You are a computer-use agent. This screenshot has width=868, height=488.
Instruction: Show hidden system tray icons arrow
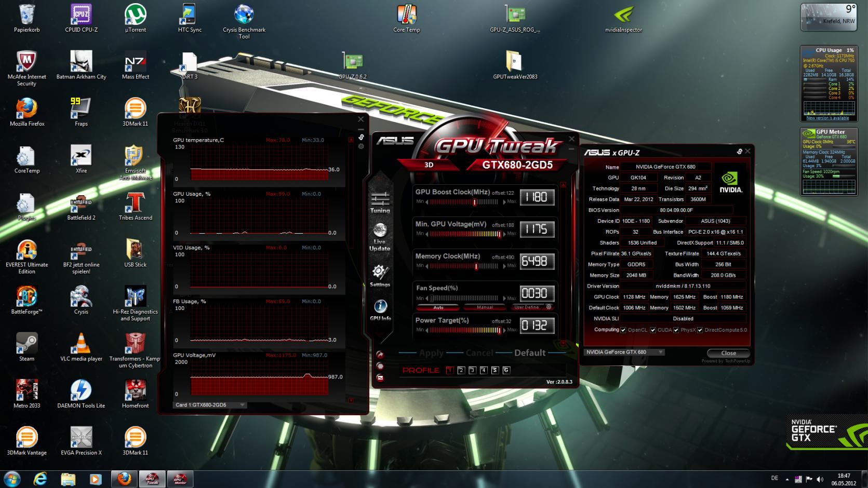click(787, 479)
